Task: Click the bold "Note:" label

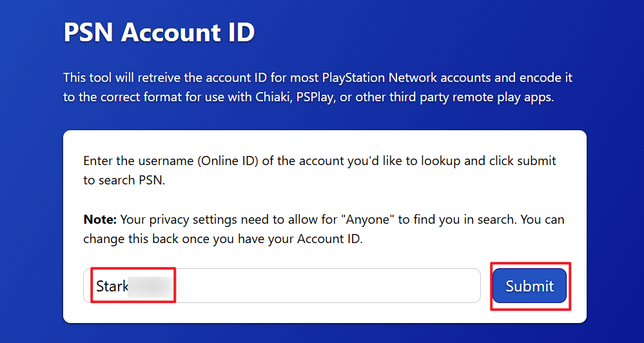Action: point(100,219)
